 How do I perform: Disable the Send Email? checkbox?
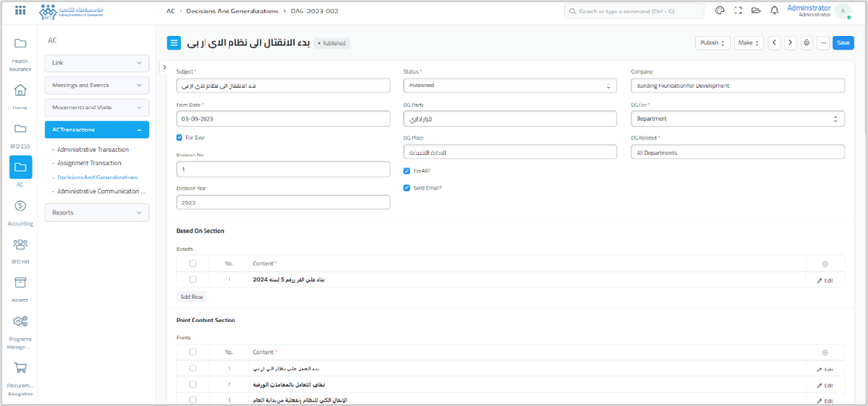point(407,188)
